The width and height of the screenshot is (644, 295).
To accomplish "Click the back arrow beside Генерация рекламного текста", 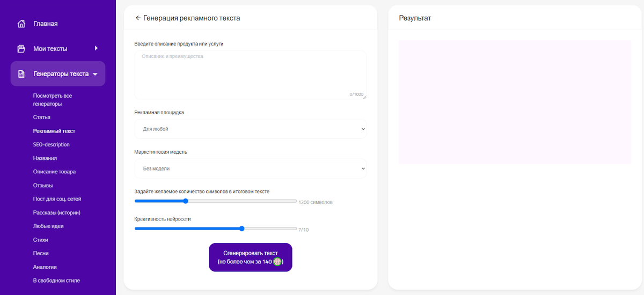I will pyautogui.click(x=138, y=18).
